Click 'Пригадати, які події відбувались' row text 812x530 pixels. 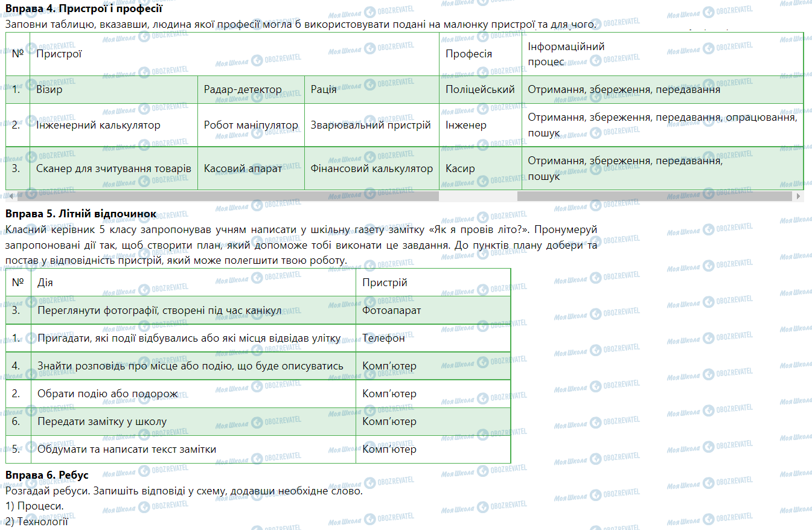click(189, 338)
